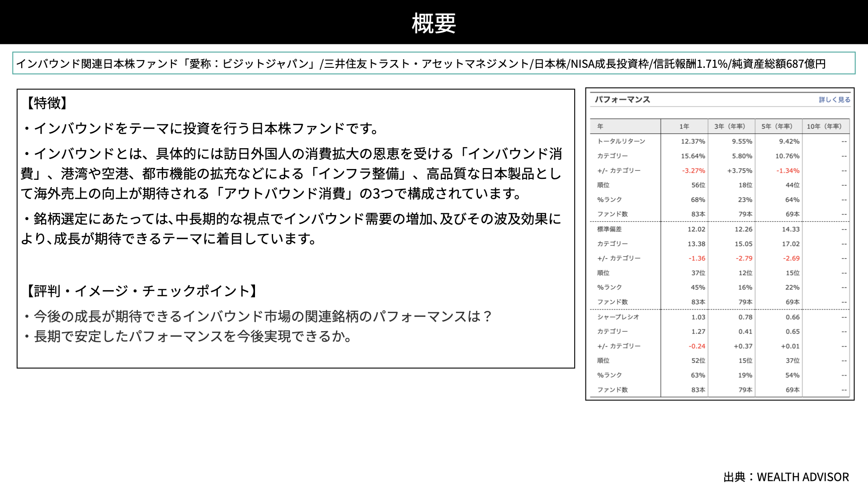Click the 1.03 Sharpe ratio value
868x488 pixels.
tap(698, 317)
